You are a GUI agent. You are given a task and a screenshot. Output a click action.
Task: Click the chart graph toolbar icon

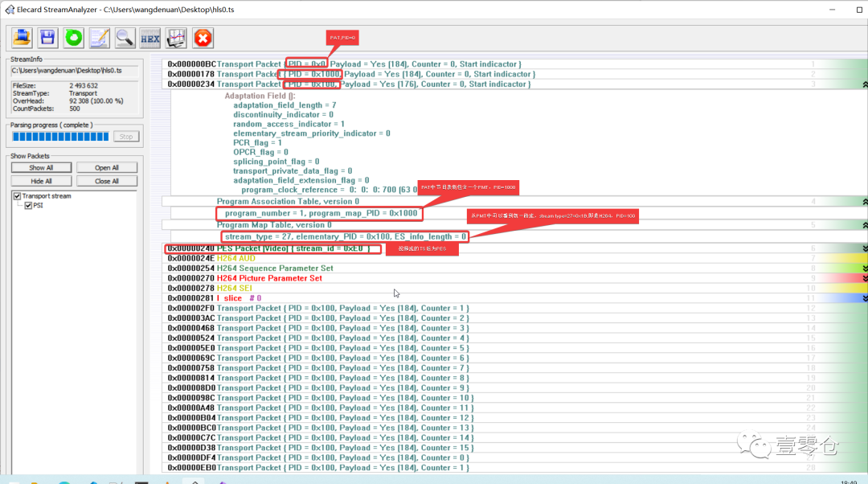176,38
